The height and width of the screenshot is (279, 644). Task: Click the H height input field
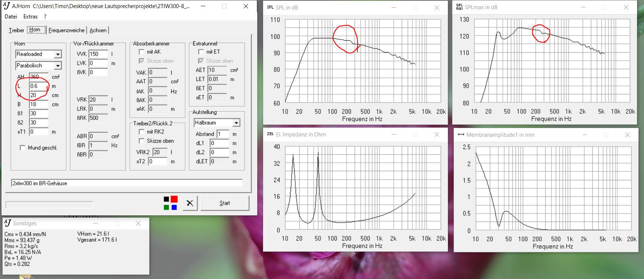point(39,95)
